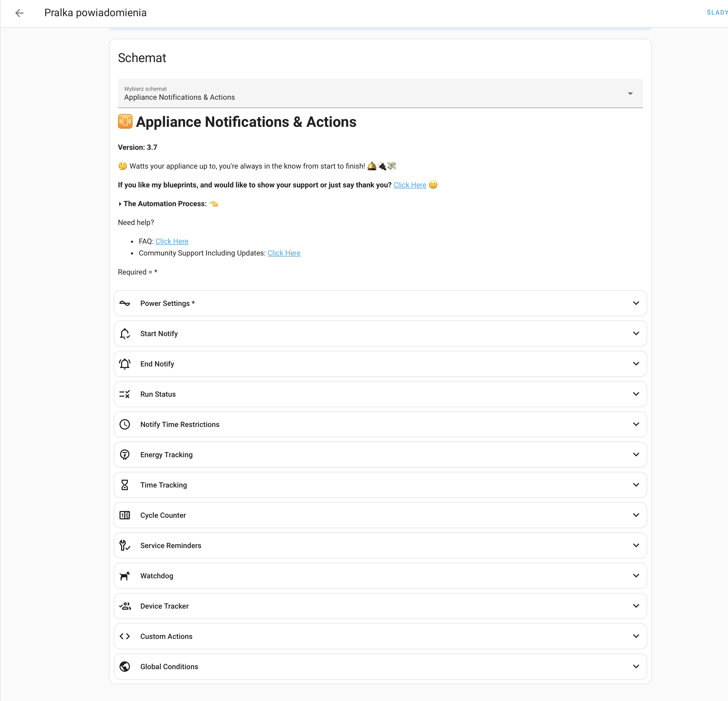The image size is (728, 701).
Task: Click the Service Reminders wrench icon
Action: [x=125, y=545]
